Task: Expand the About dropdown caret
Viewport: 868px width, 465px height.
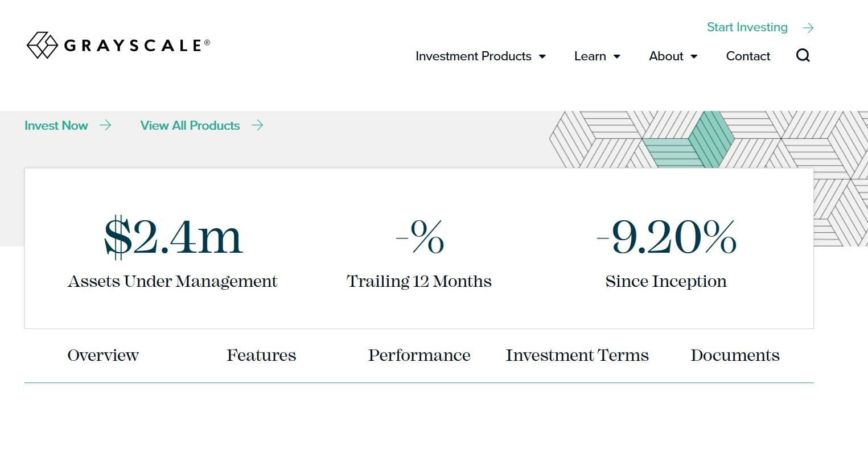Action: (694, 56)
